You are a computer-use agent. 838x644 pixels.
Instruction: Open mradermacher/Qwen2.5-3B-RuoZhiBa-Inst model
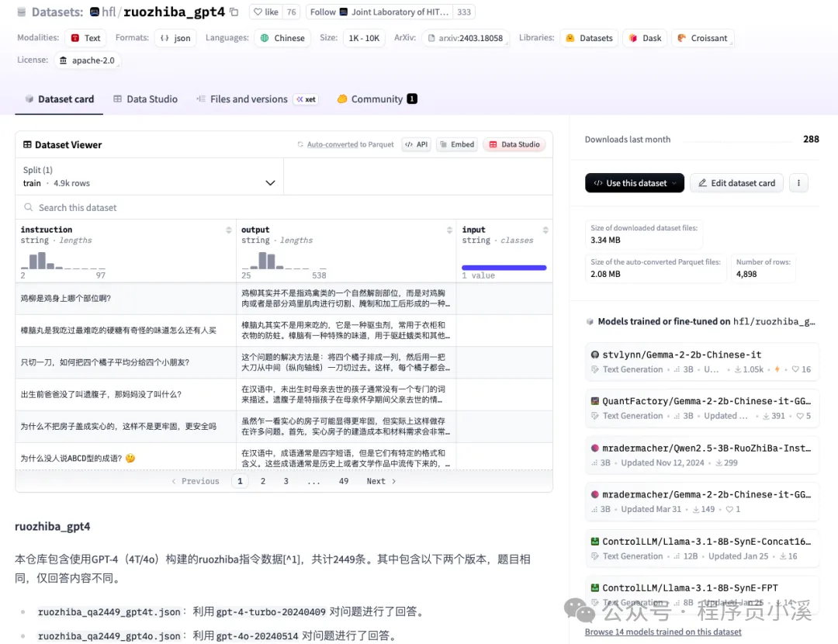pyautogui.click(x=702, y=455)
